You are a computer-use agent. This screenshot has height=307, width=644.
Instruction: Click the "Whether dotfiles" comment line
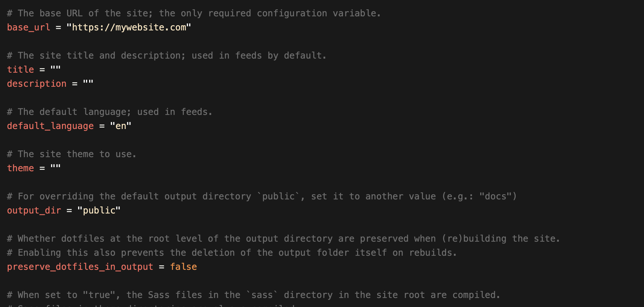pos(283,239)
